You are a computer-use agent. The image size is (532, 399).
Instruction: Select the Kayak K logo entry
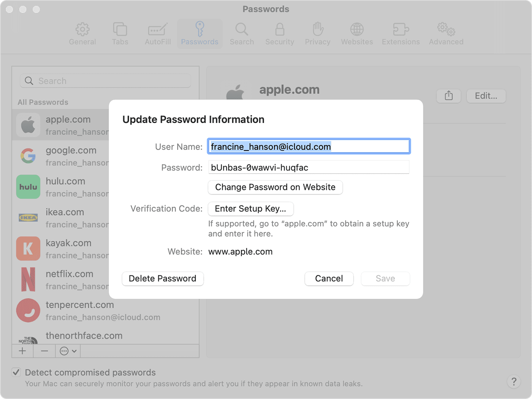point(28,249)
